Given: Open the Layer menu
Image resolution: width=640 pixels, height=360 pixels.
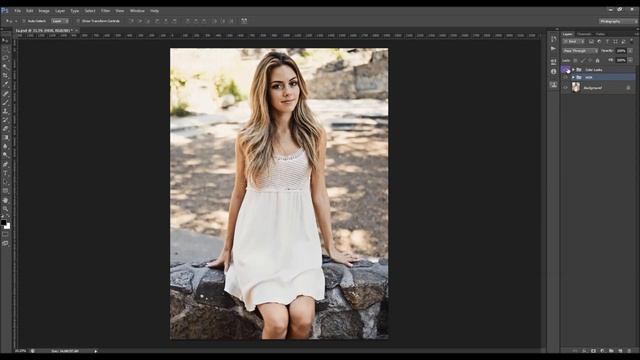Looking at the screenshot, I should point(60,11).
